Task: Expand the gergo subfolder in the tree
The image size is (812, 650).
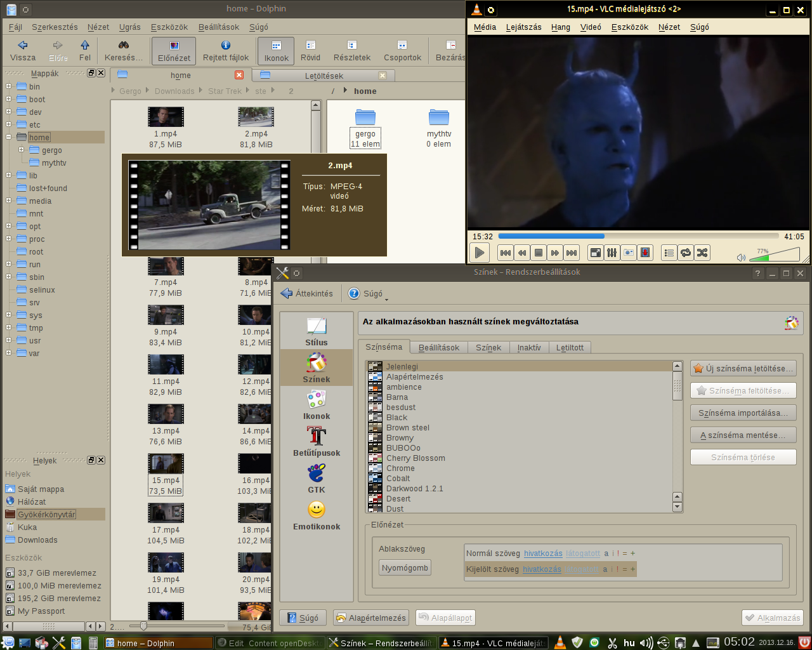Action: (21, 150)
